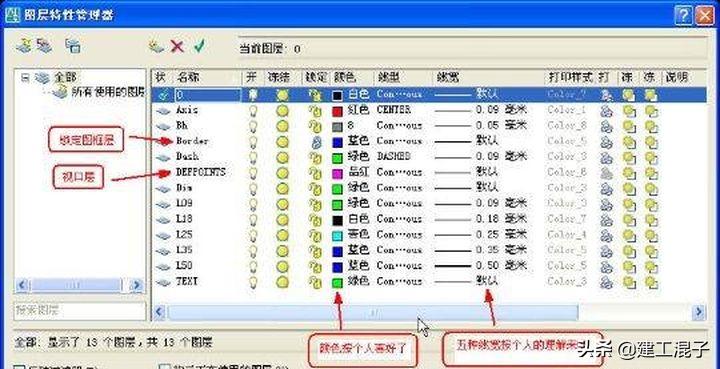Open magenta color swatch of DEFPOINTS layer
The height and width of the screenshot is (369, 720).
click(x=338, y=173)
